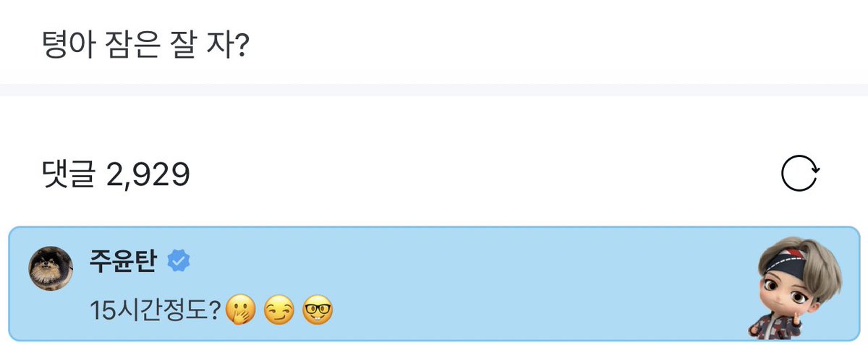Open the dog profile picture of 주윤탄
Image resolution: width=868 pixels, height=345 pixels.
51,269
